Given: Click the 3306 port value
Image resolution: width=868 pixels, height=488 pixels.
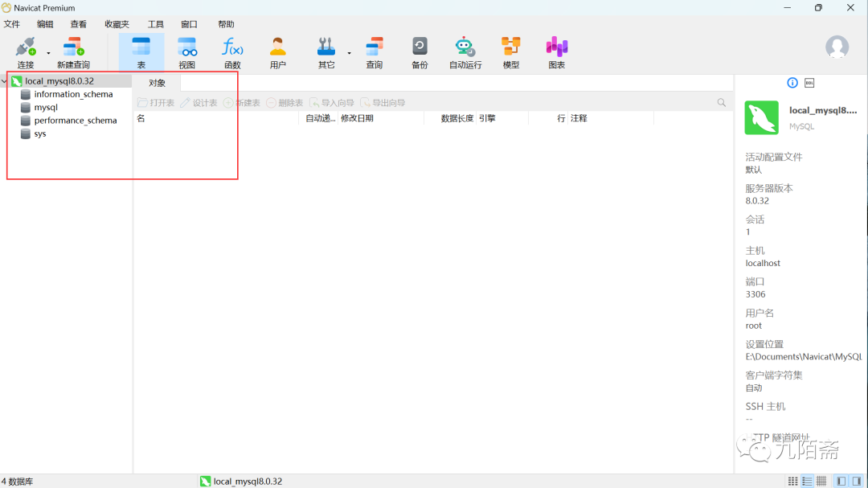Looking at the screenshot, I should tap(755, 294).
